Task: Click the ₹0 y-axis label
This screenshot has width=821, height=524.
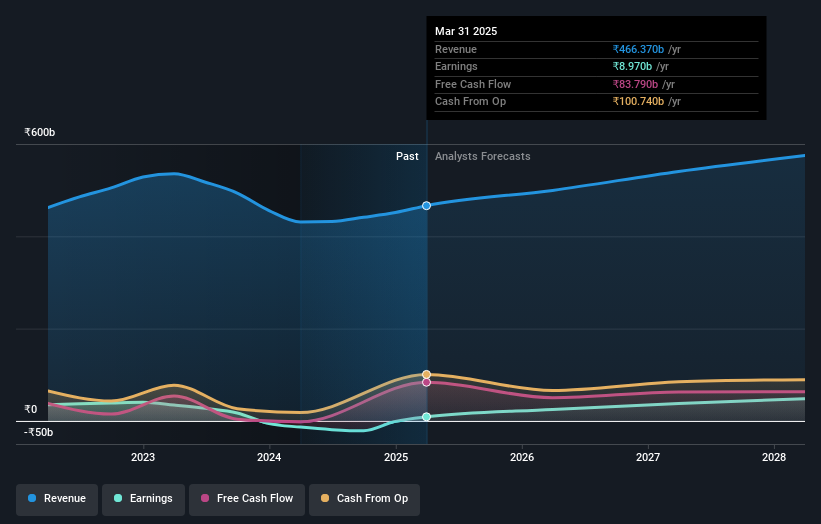Action: (x=31, y=409)
